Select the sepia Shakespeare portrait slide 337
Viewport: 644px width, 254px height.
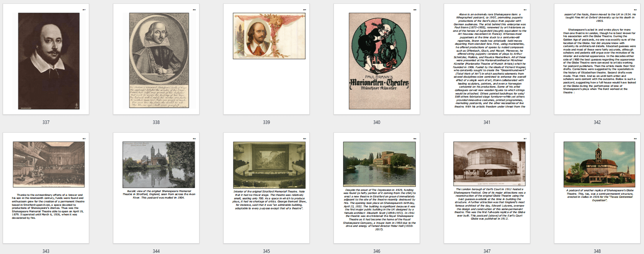click(46, 59)
